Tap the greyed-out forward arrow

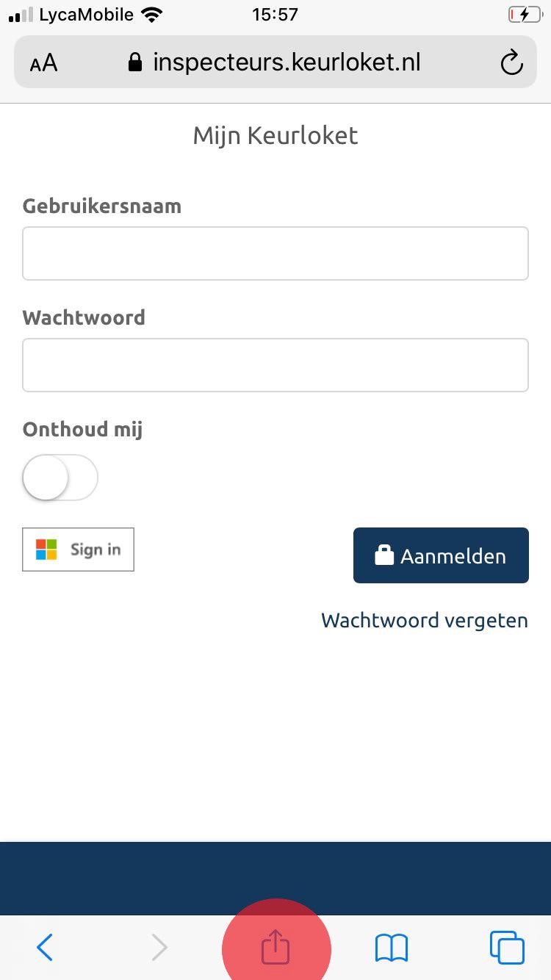coord(159,948)
